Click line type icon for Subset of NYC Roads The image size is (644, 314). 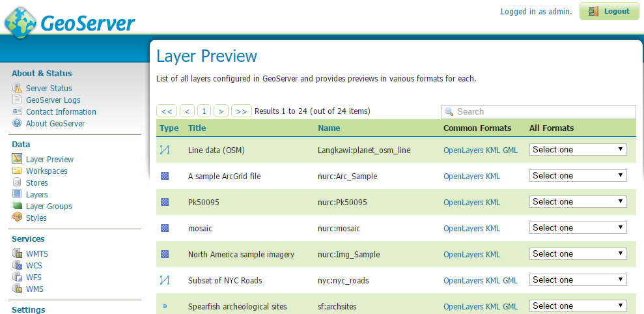[x=165, y=280]
